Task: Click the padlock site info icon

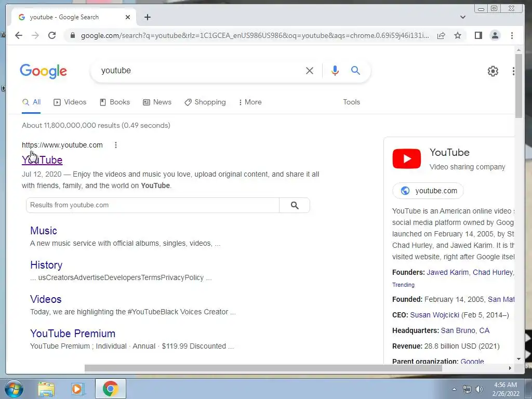Action: tap(72, 35)
